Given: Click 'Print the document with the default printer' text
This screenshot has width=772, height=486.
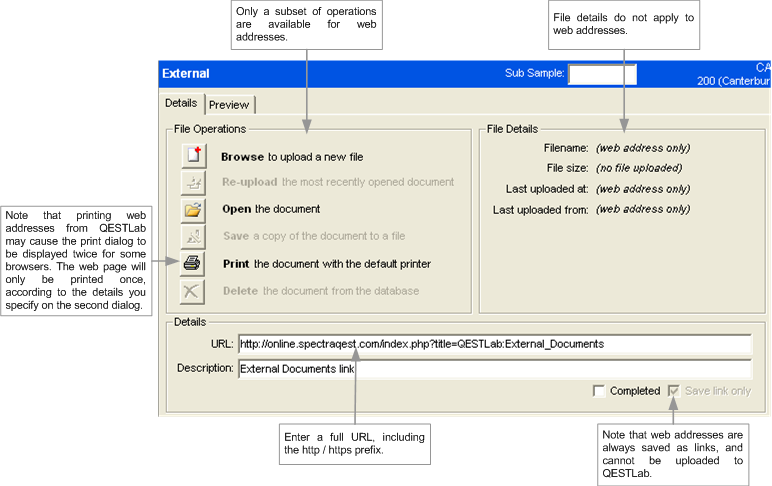Looking at the screenshot, I should (x=326, y=264).
